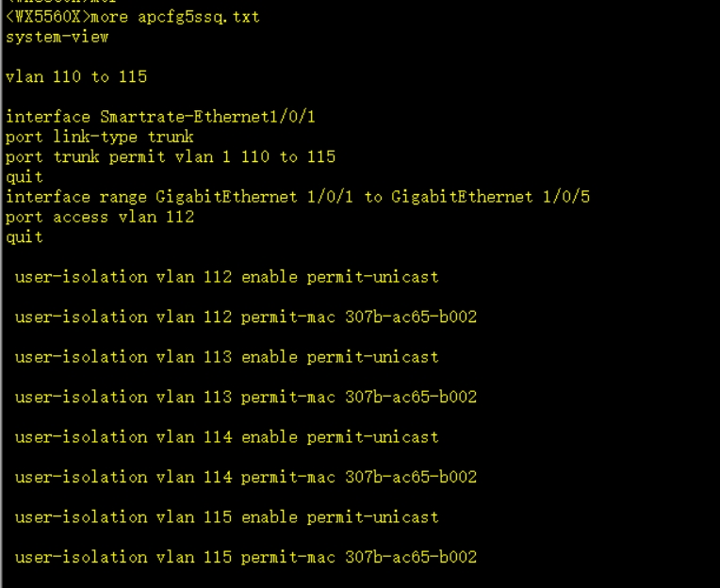Click the 'port link-type trunk' line
Viewport: 720px width, 588px height.
[x=99, y=137]
